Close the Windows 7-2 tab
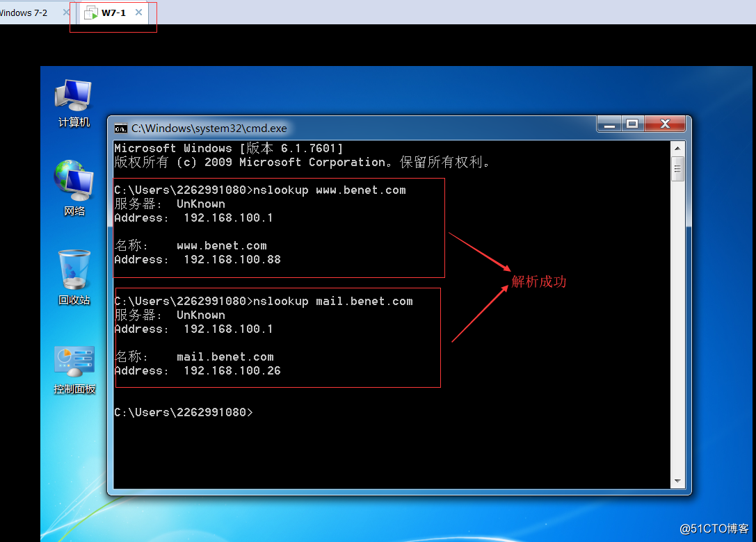The image size is (756, 542). (66, 12)
